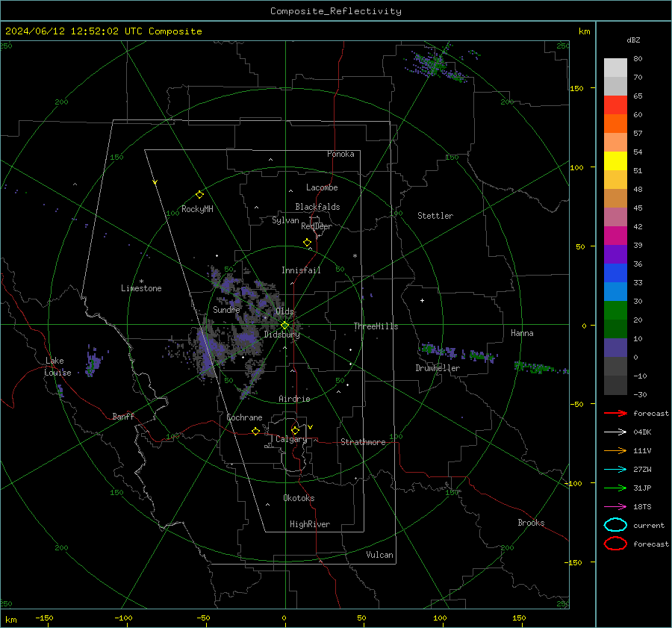Click the Limestone label
This screenshot has width=672, height=628.
141,288
